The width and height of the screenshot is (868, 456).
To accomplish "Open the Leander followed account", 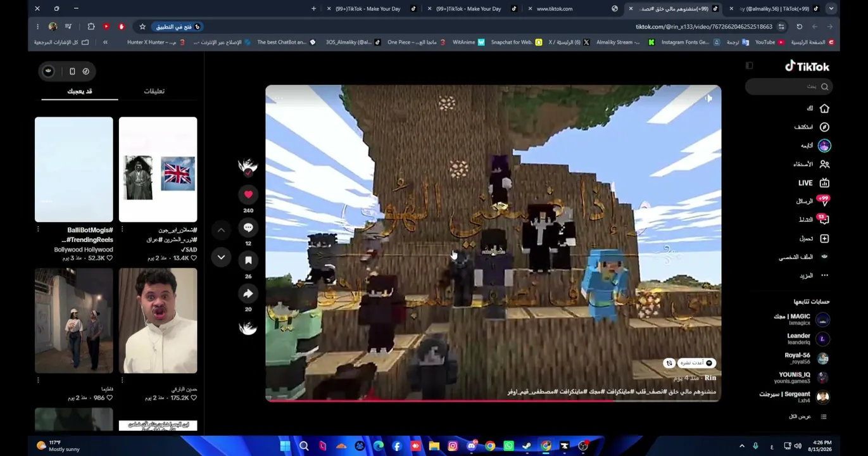I will pyautogui.click(x=808, y=339).
